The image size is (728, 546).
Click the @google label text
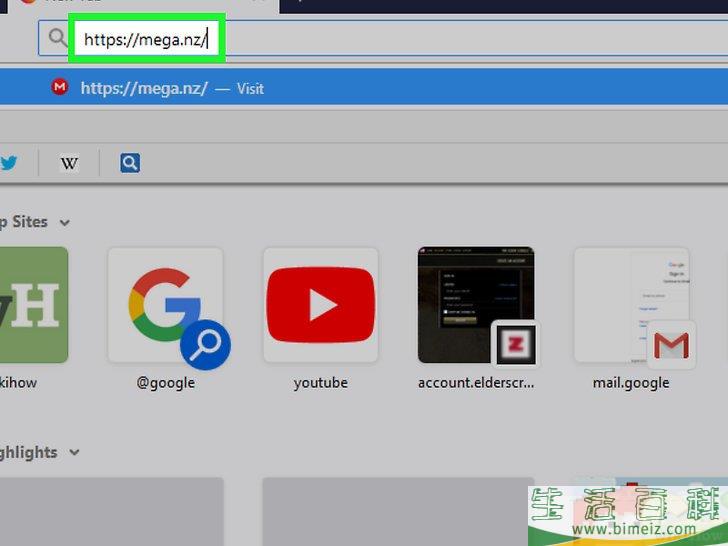[x=165, y=384]
